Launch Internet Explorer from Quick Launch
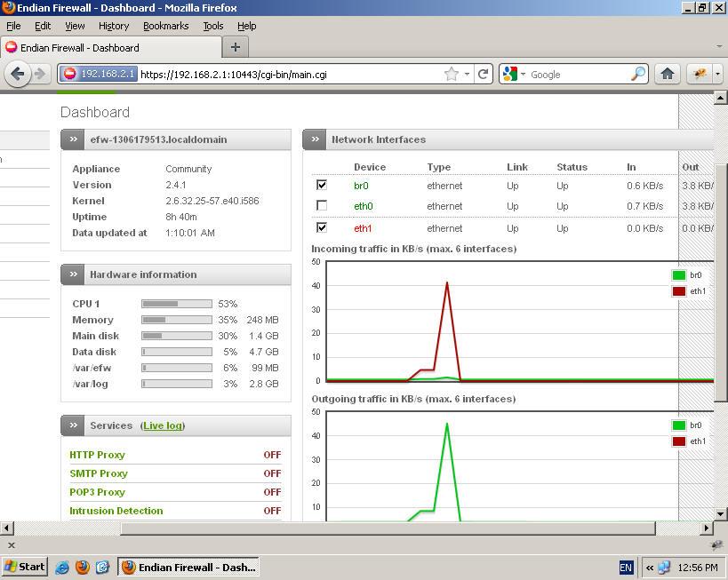The width and height of the screenshot is (728, 580). click(61, 567)
